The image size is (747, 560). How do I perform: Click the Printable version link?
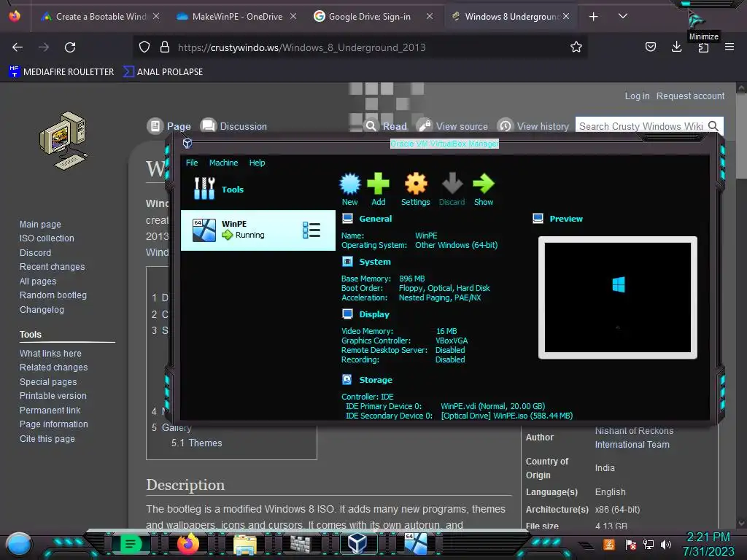(53, 396)
